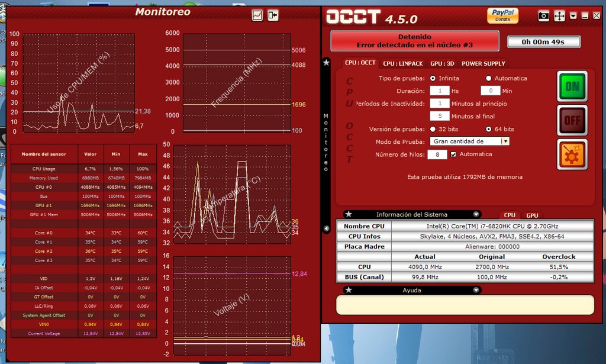
Task: Select the Automatica test type radio
Action: (x=488, y=79)
